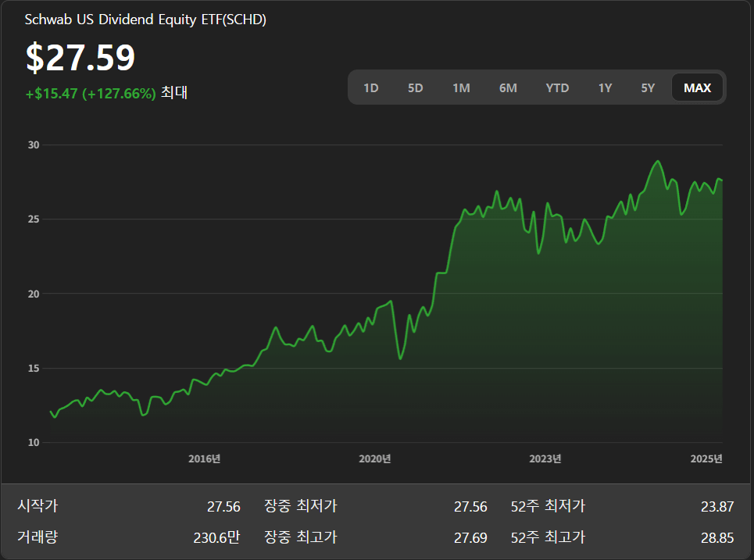Viewport: 754px width, 560px height.
Task: Click the 2016년 x-axis label
Action: pyautogui.click(x=205, y=458)
